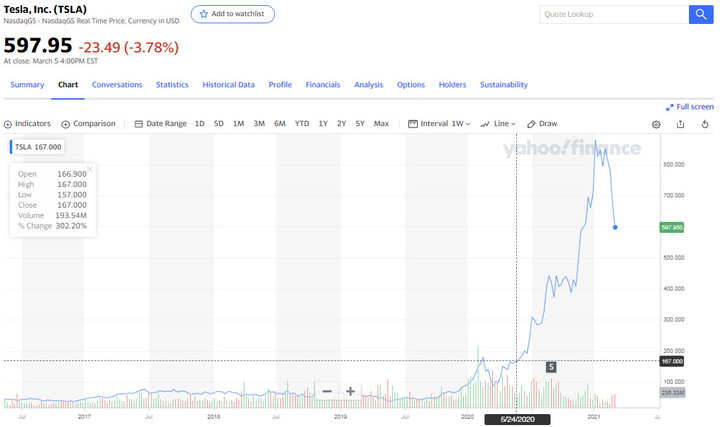Reset chart with the undo arrow icon

pos(705,124)
